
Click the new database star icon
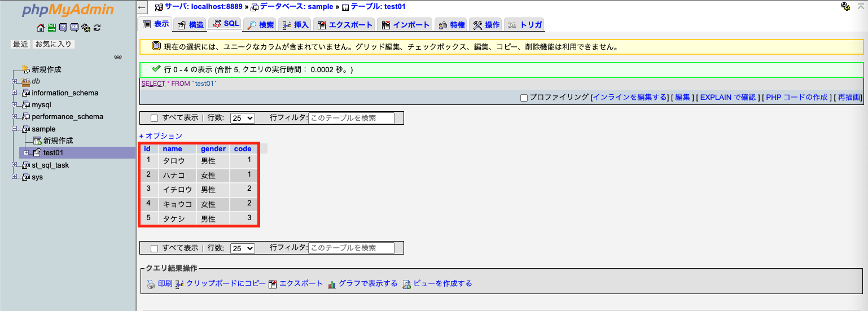(x=25, y=69)
